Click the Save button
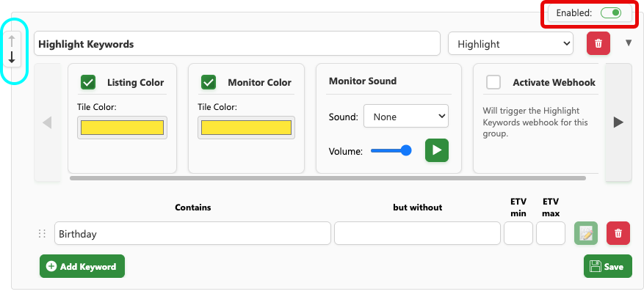Image resolution: width=644 pixels, height=294 pixels. pos(607,266)
